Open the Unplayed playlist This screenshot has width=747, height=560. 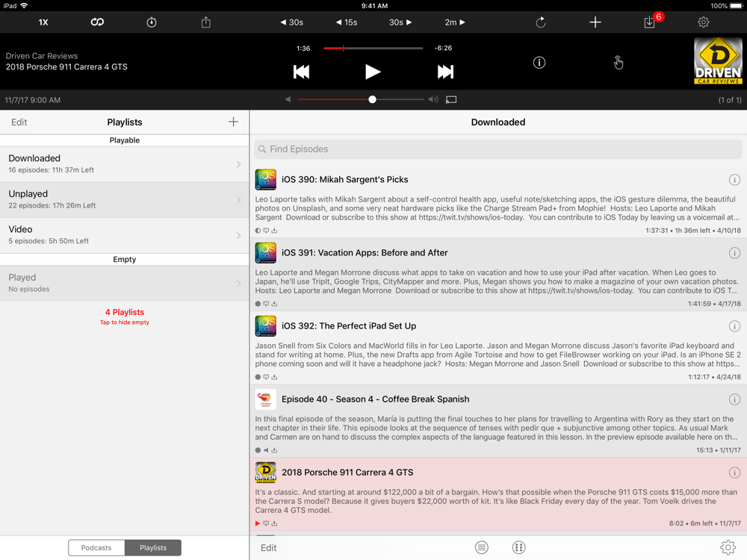[x=124, y=200]
